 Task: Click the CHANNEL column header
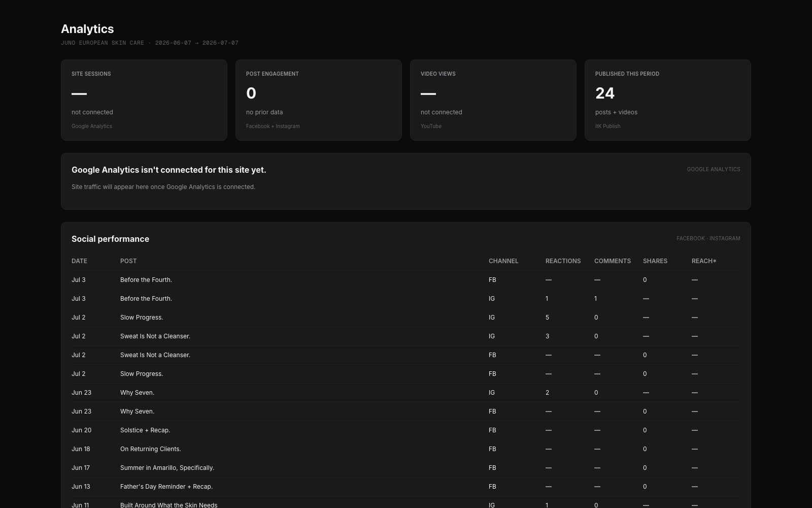(x=503, y=261)
